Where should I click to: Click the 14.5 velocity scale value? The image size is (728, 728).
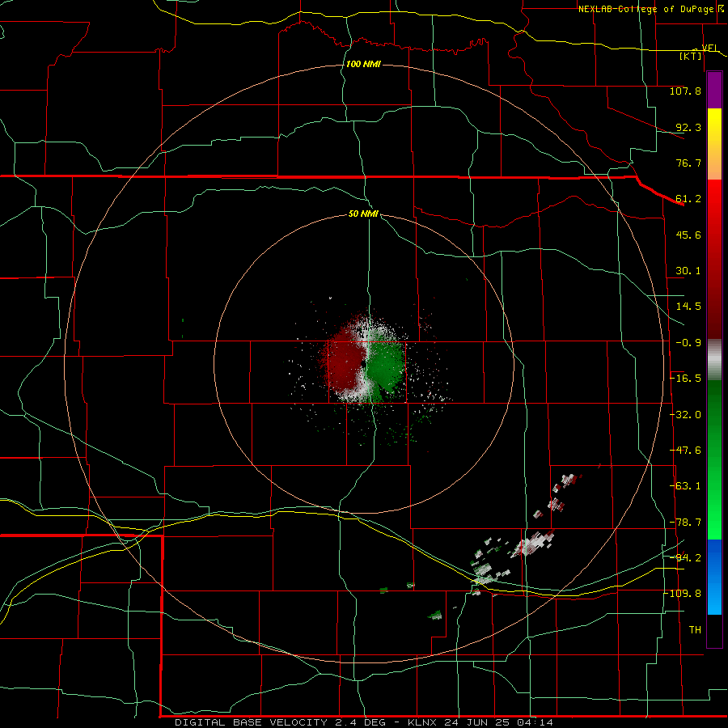tap(688, 307)
